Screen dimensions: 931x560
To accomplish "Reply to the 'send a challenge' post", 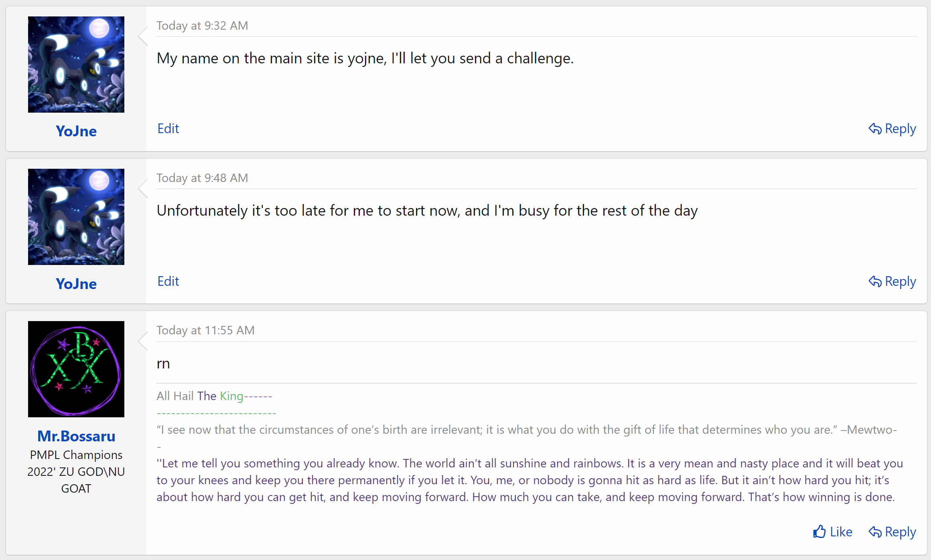I will pos(892,129).
